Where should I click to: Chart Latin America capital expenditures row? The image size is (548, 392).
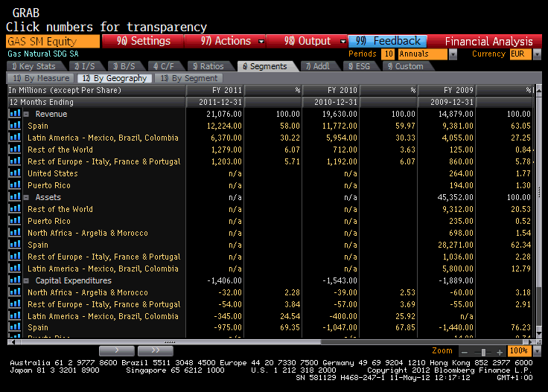[x=15, y=316]
